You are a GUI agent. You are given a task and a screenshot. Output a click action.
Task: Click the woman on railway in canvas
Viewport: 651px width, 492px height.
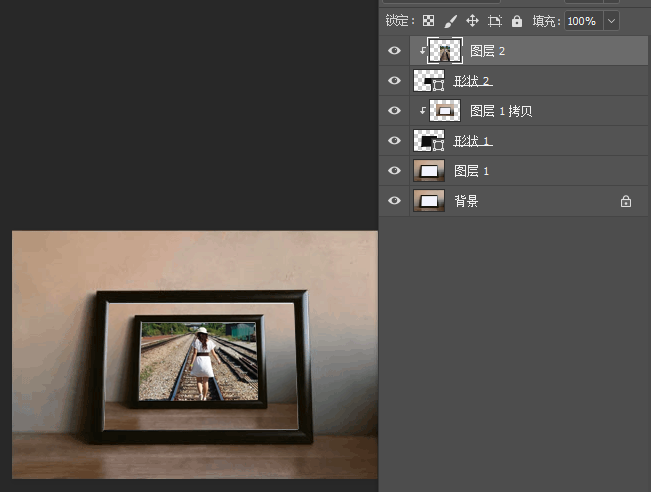pyautogui.click(x=203, y=363)
